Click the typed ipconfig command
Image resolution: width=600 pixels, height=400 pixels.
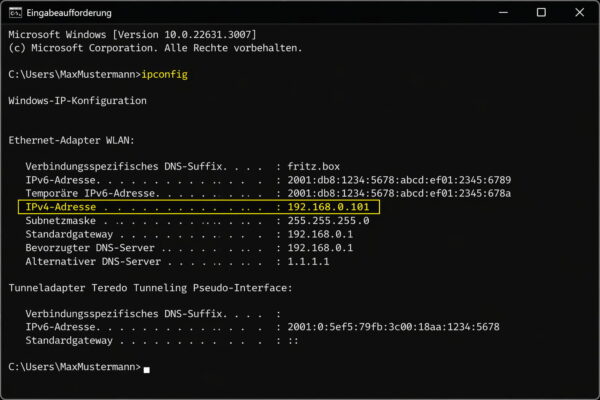[x=165, y=74]
